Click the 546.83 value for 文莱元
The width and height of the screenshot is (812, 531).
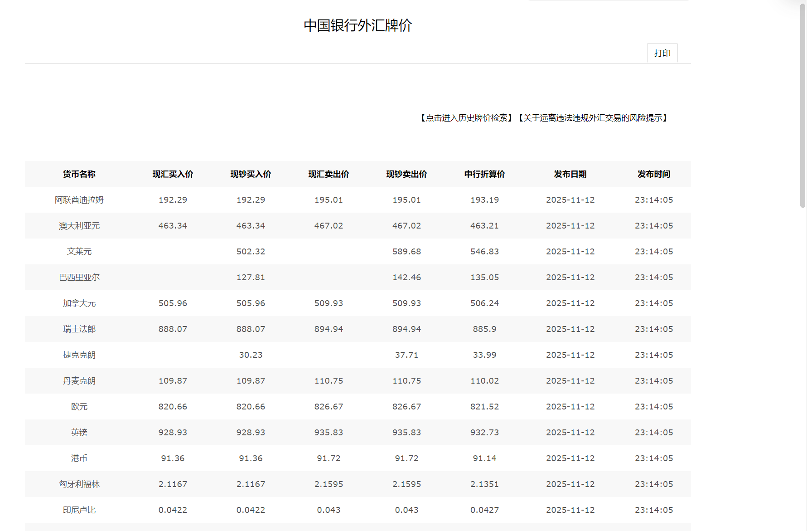click(484, 252)
